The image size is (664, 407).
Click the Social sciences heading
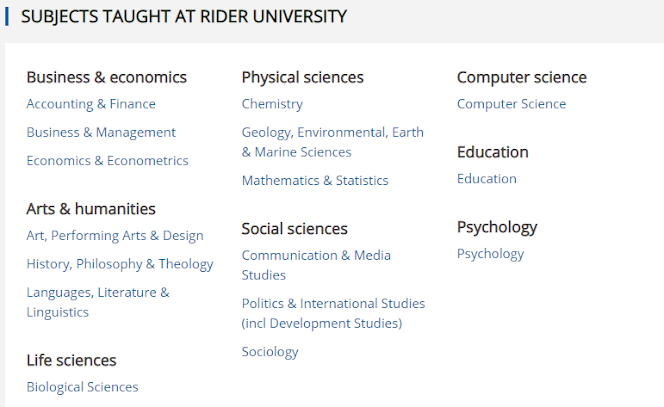295,229
